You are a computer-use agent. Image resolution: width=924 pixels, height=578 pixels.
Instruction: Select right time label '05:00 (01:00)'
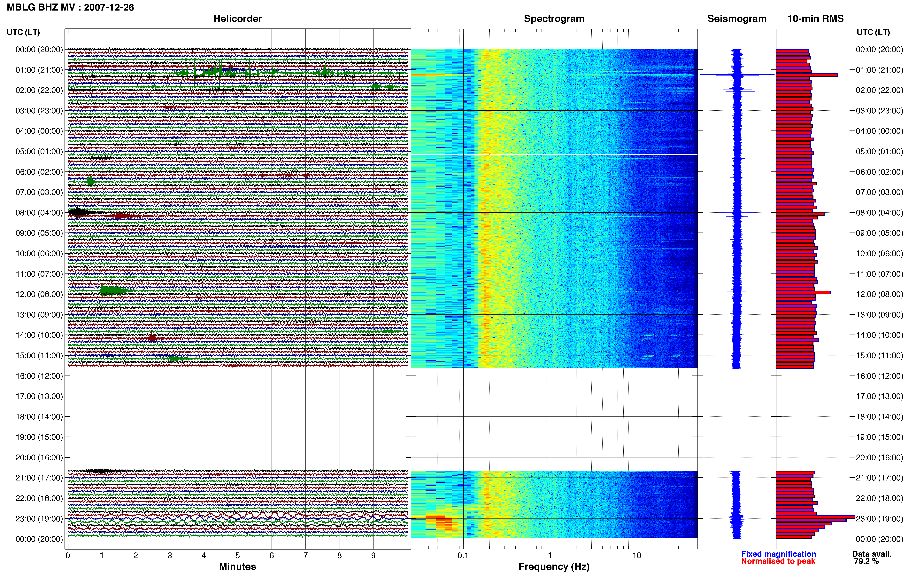879,151
